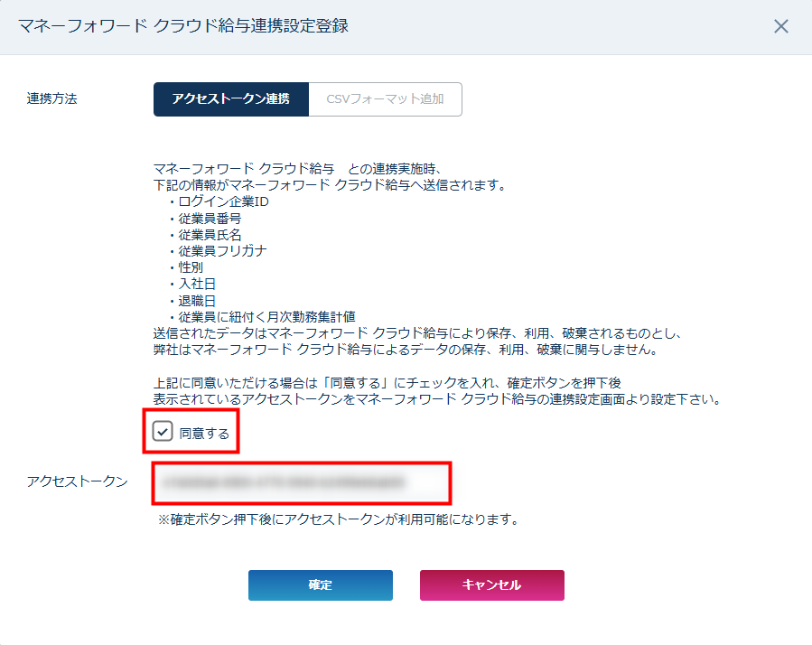The width and height of the screenshot is (812, 645).
Task: Close the dialog with the X icon
Action: tap(781, 26)
